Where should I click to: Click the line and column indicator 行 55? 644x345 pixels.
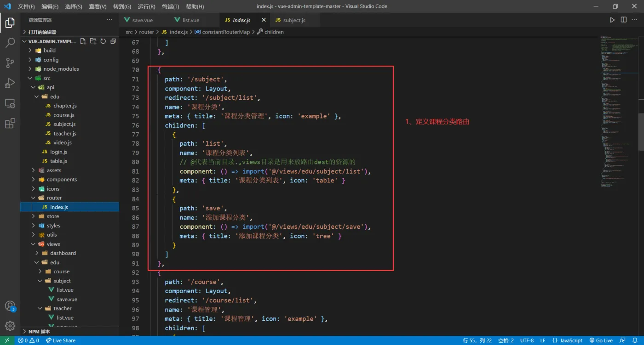[x=477, y=340]
